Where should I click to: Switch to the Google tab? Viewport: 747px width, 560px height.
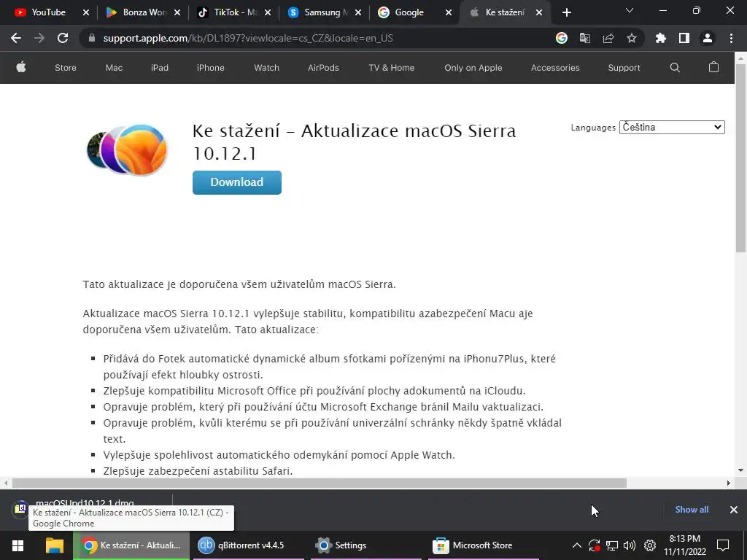(409, 12)
